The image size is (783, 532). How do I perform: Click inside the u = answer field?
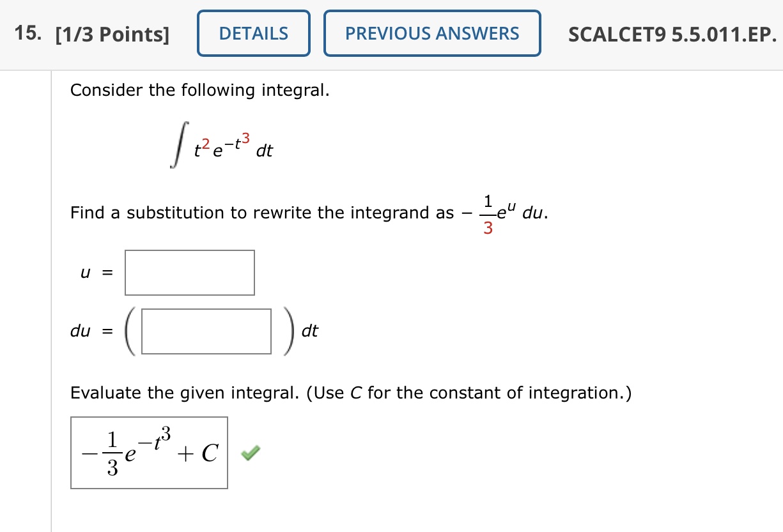pyautogui.click(x=189, y=272)
